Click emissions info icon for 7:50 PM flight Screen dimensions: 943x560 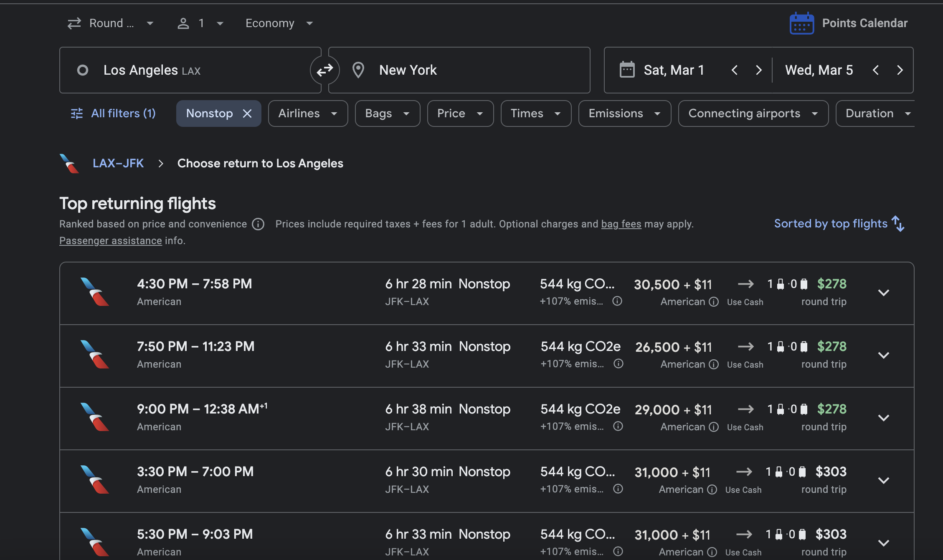click(619, 363)
